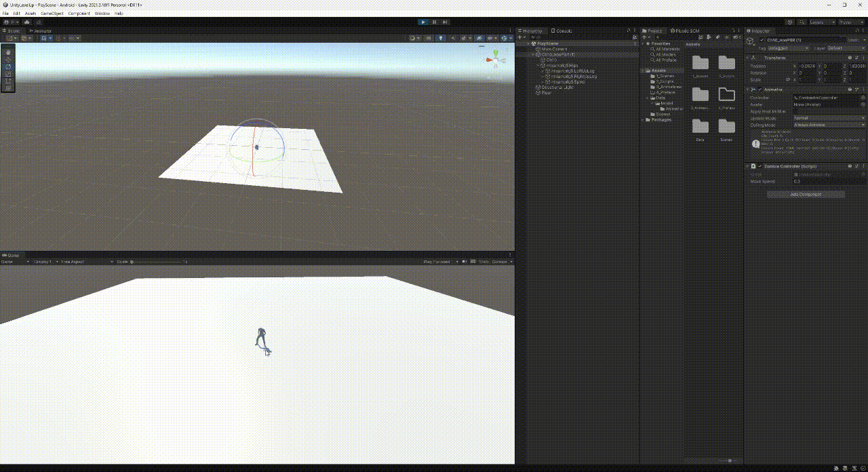Click the Position X field in Transform
868x472 pixels.
(x=808, y=66)
